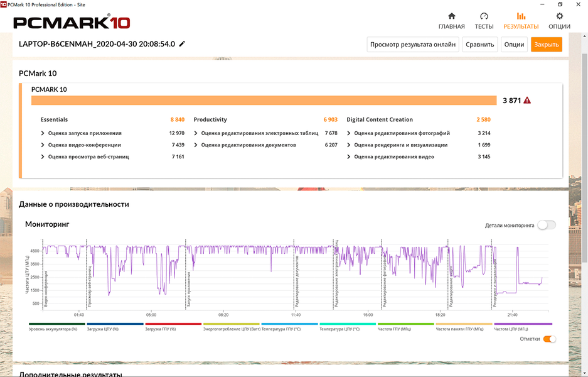The image size is (588, 377).
Task: Click the Редактирование документов chart marker
Action: [x=297, y=281]
